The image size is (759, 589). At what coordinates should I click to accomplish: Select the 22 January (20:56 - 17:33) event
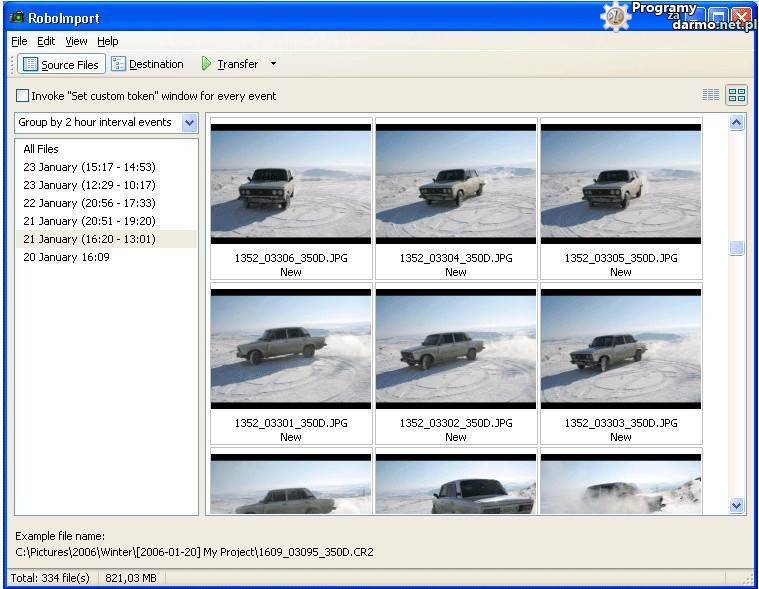pyautogui.click(x=89, y=203)
